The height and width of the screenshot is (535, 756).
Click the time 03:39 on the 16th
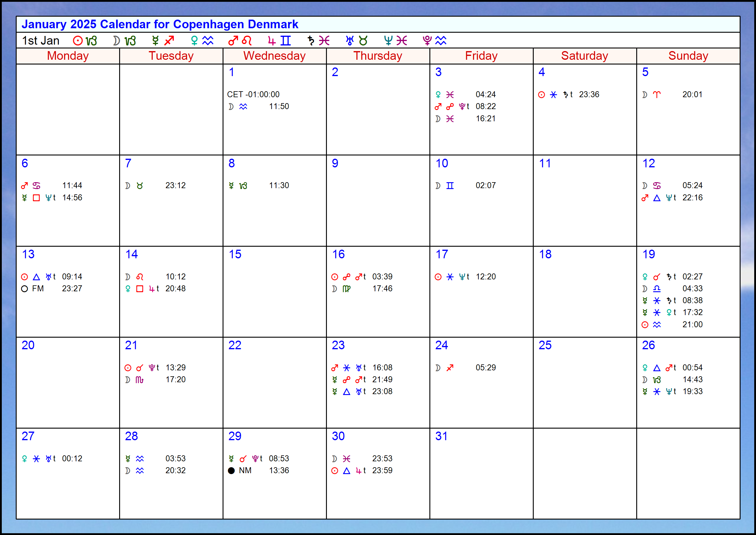tap(382, 277)
